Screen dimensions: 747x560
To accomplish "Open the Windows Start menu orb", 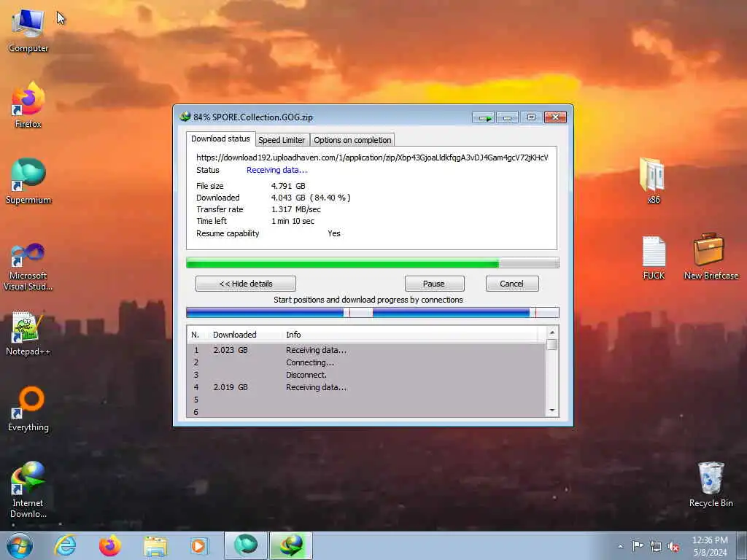I will 20,545.
